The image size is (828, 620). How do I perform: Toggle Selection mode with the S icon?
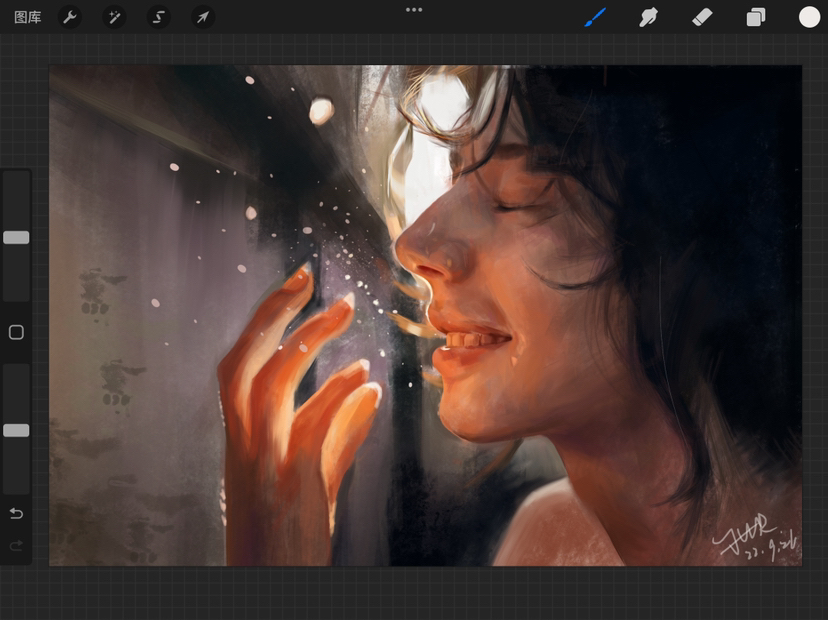point(158,17)
